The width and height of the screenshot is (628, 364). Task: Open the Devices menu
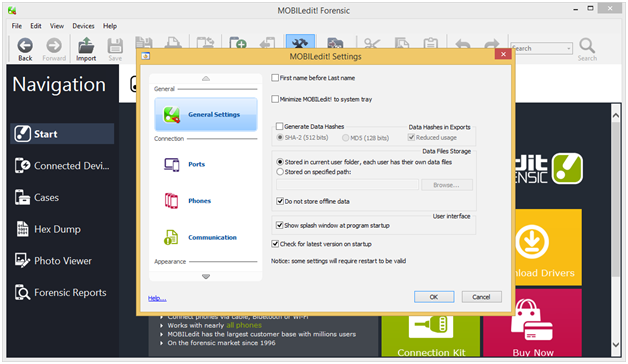click(x=83, y=26)
